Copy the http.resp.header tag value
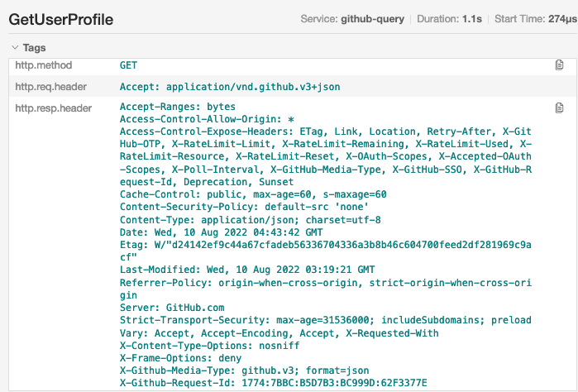 pos(559,108)
